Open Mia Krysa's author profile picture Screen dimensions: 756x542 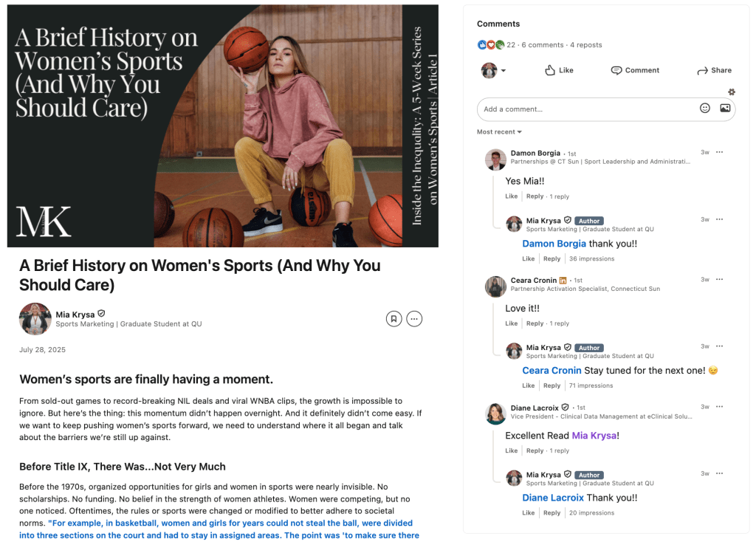pos(35,319)
